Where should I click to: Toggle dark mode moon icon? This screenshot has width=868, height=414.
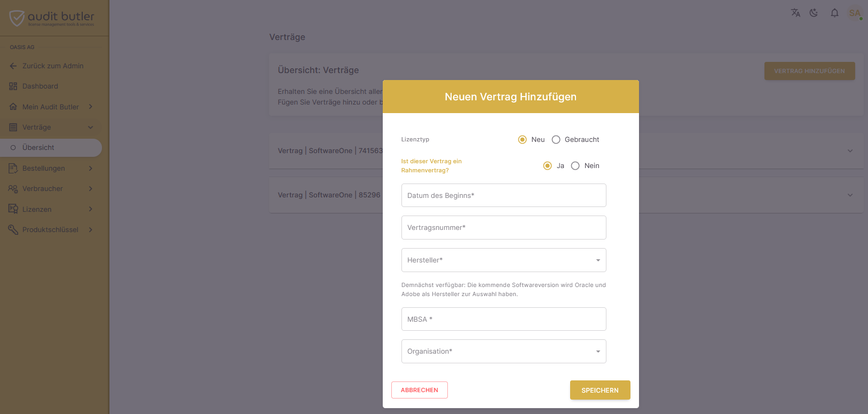coord(814,13)
